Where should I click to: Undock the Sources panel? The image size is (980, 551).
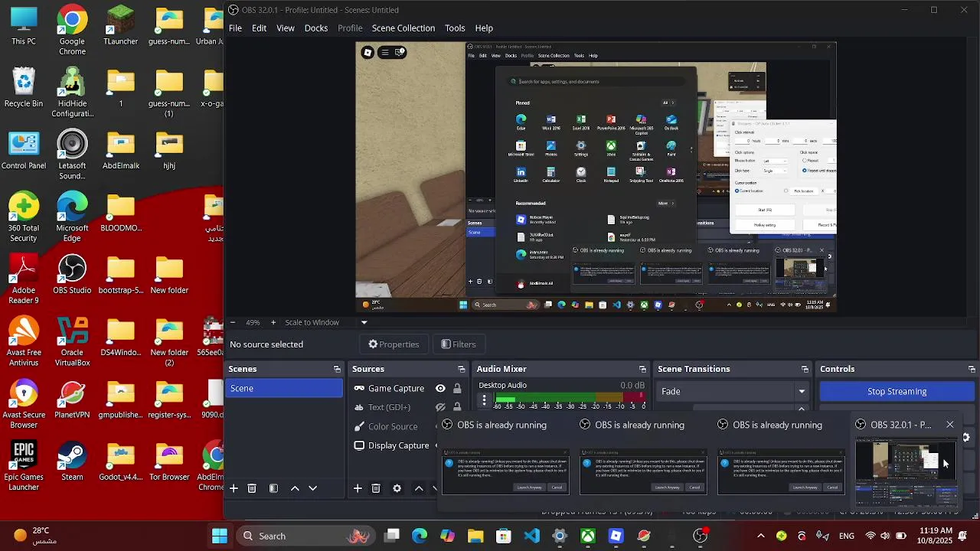click(461, 369)
